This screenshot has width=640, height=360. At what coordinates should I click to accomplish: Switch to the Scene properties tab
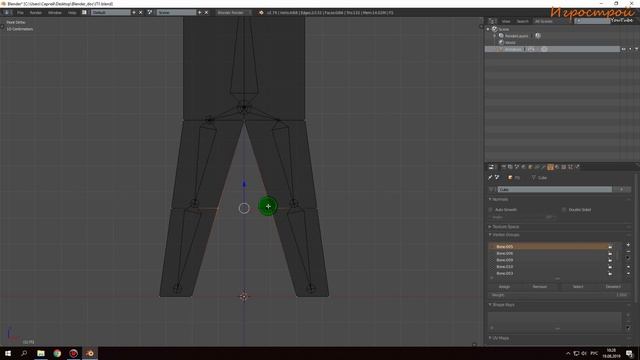point(517,167)
